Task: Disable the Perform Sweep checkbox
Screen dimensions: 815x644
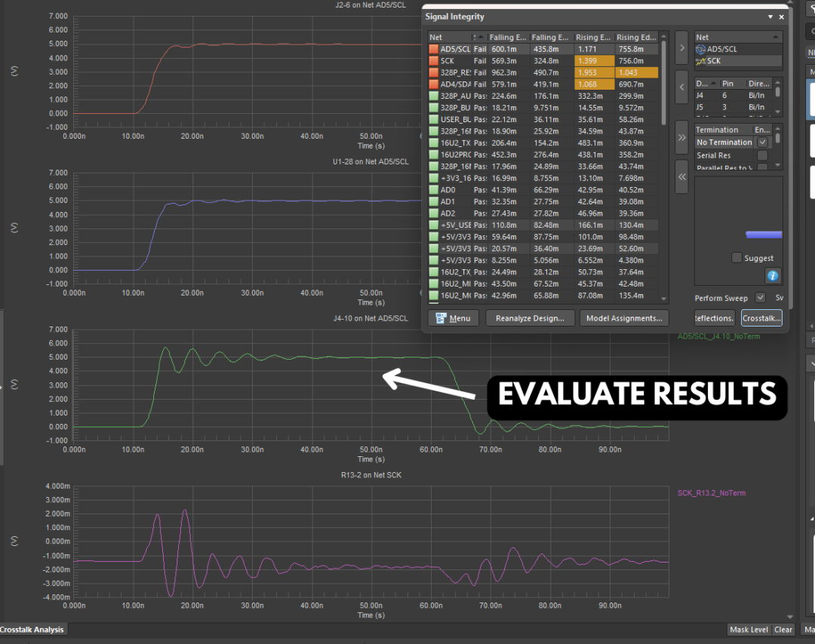Action: point(760,298)
